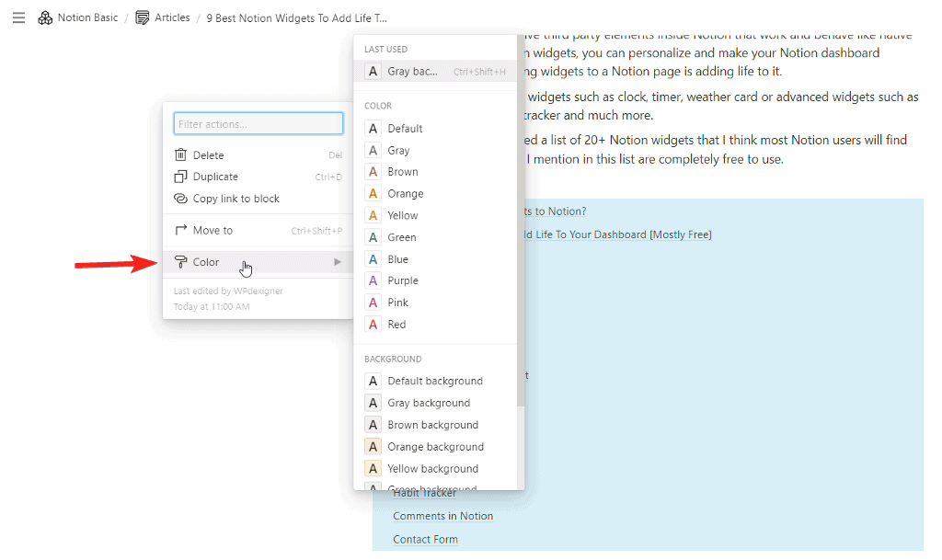Open the sidebar hamburger menu
This screenshot has width=942, height=560.
[18, 17]
